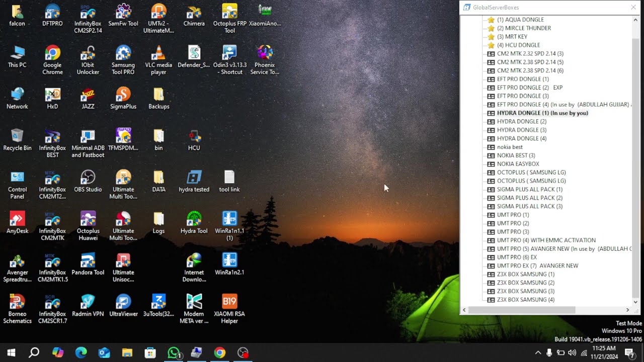Viewport: 644px width, 362px height.
Task: Select HYDRA DONGLE (3) row
Action: [x=522, y=130]
